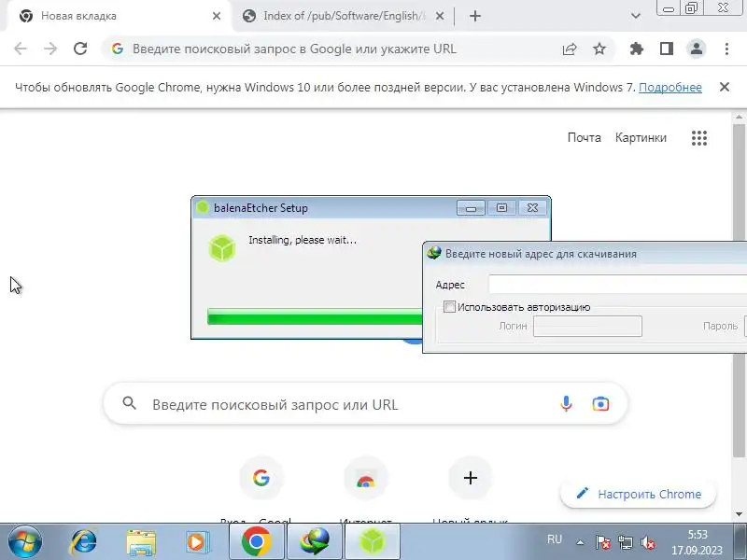
Task: Launch Internet Explorer from taskbar
Action: (83, 542)
